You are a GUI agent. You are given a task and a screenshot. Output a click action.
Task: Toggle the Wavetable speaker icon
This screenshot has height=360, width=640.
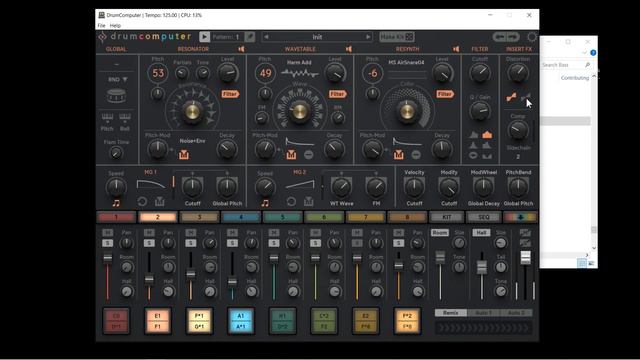click(349, 49)
